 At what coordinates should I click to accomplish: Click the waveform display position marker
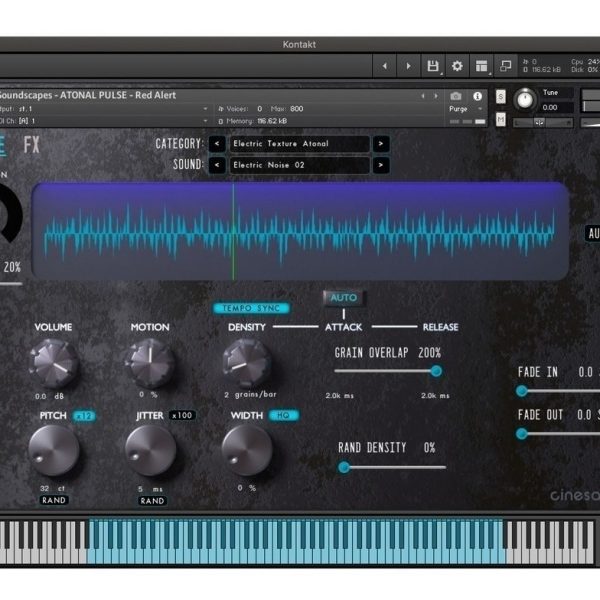coord(233,232)
